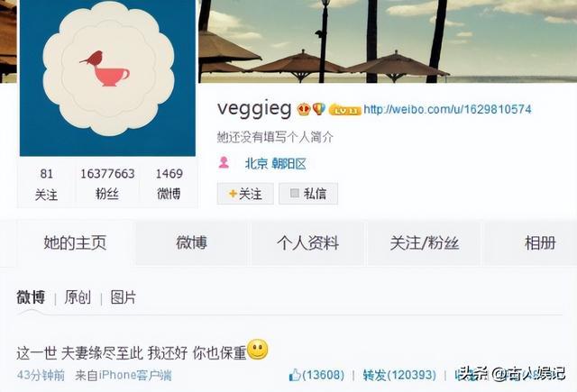577x392 pixels.
Task: Open the 微博 navigation tab
Action: pyautogui.click(x=192, y=243)
